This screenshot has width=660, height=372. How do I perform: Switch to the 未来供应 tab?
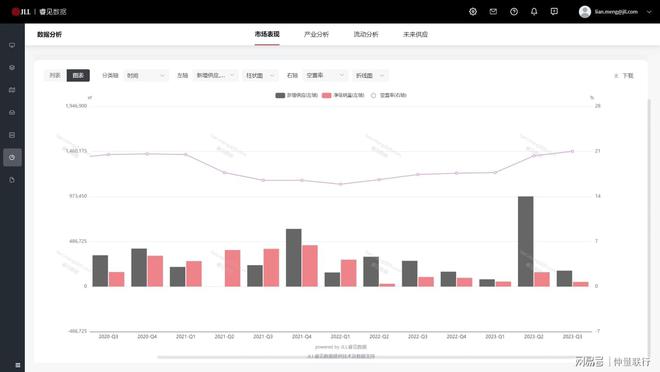coord(415,35)
